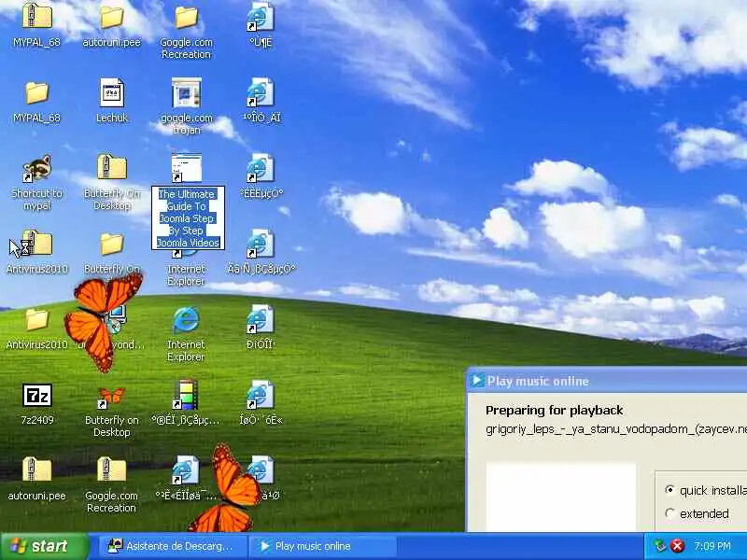Viewport: 747px width, 560px height.
Task: Click the red X security alert tray icon
Action: (677, 546)
